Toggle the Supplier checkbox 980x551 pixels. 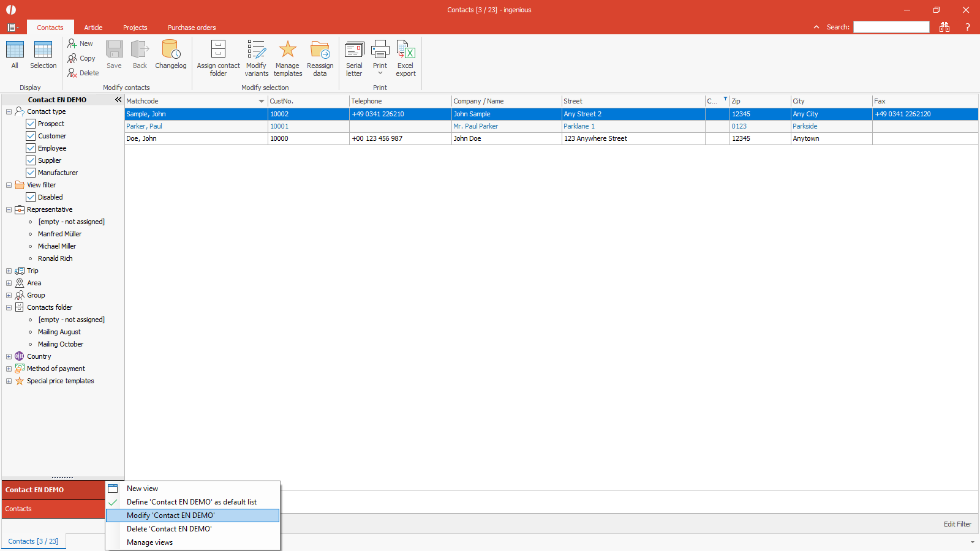31,160
